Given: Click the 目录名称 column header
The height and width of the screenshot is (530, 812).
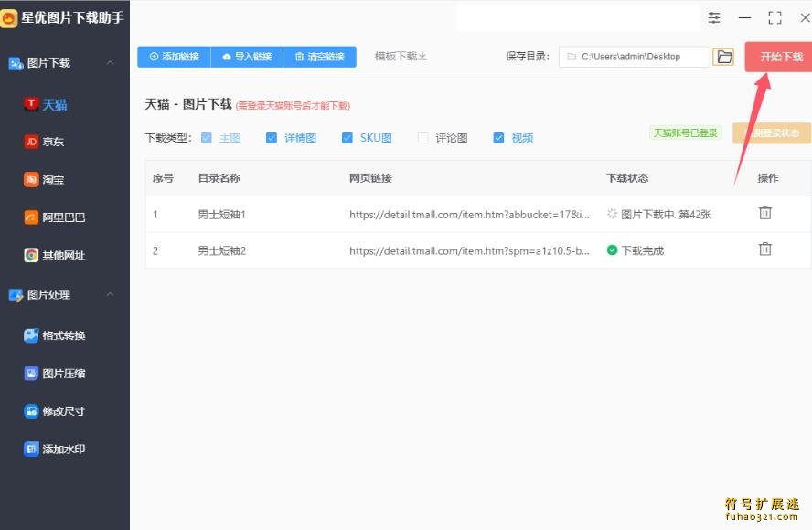Looking at the screenshot, I should pos(219,178).
